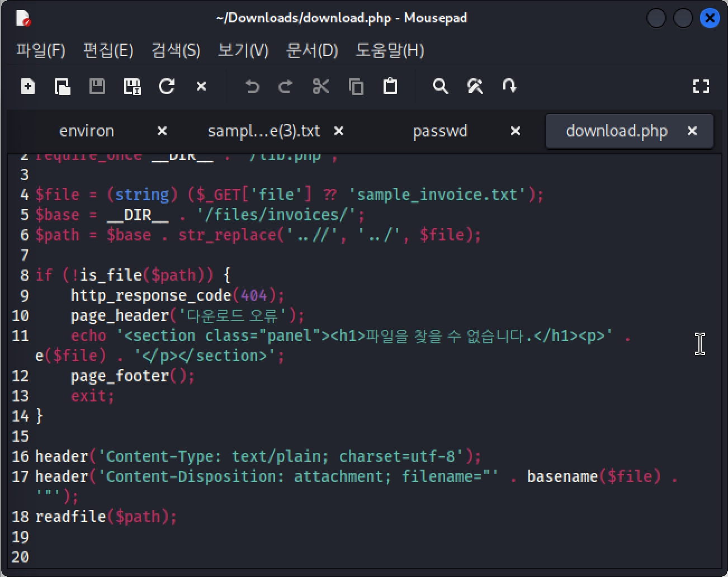
Task: Close the environ tab
Action: point(162,131)
